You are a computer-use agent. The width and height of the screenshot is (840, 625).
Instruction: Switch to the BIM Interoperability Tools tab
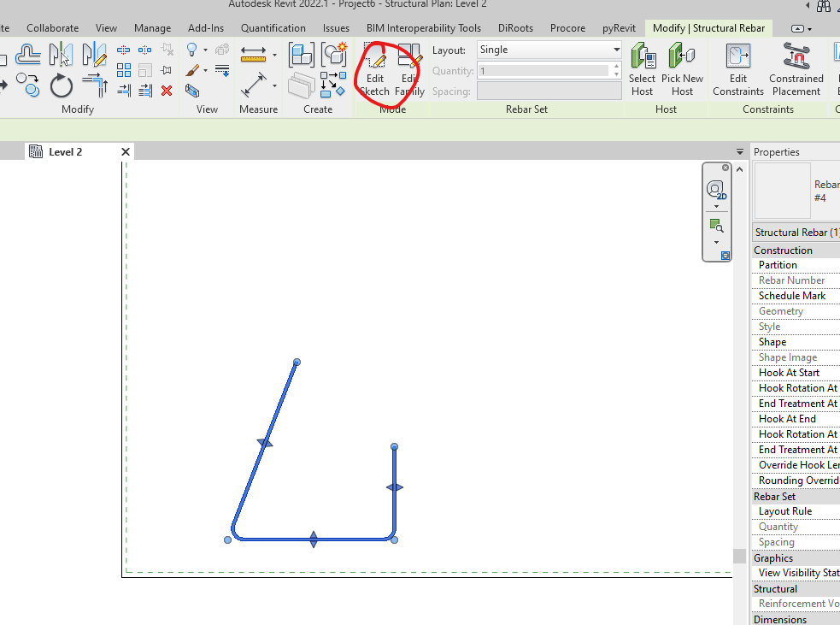point(423,28)
